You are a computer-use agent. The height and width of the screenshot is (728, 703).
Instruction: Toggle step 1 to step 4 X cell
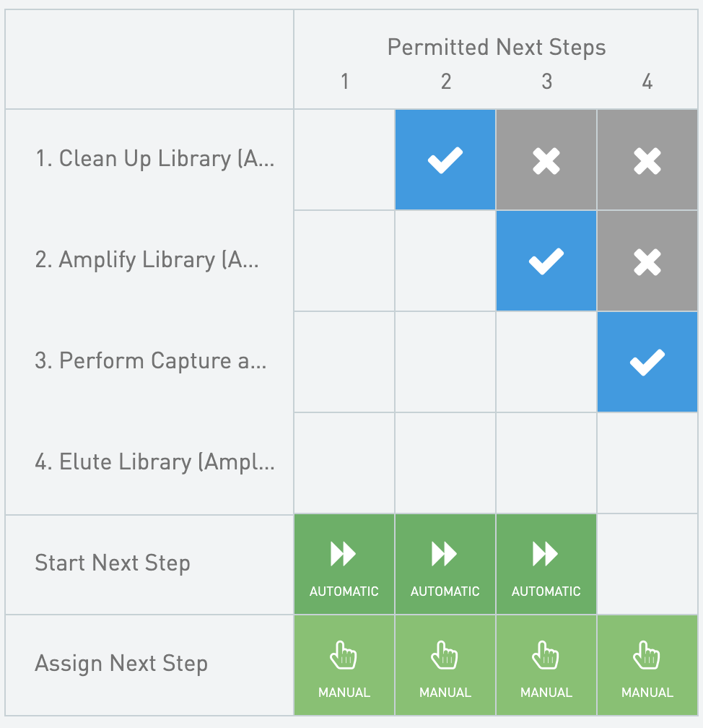647,160
